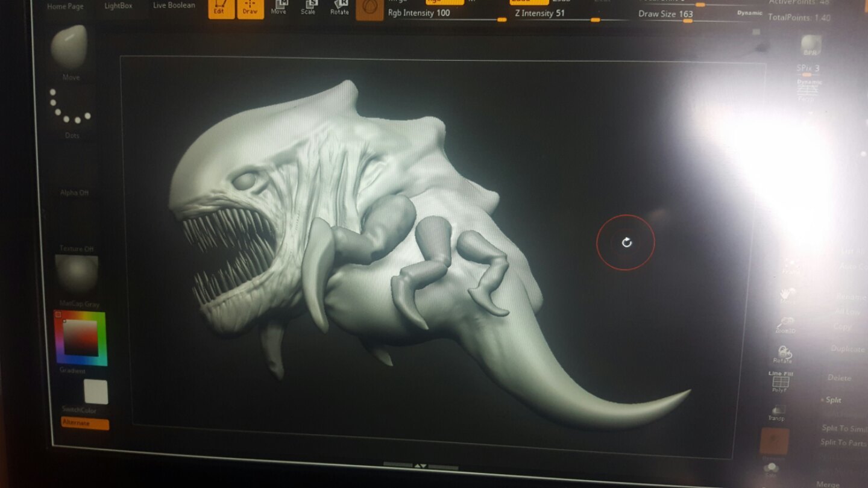The height and width of the screenshot is (488, 868).
Task: Open the Alpha Off selector
Action: [74, 193]
